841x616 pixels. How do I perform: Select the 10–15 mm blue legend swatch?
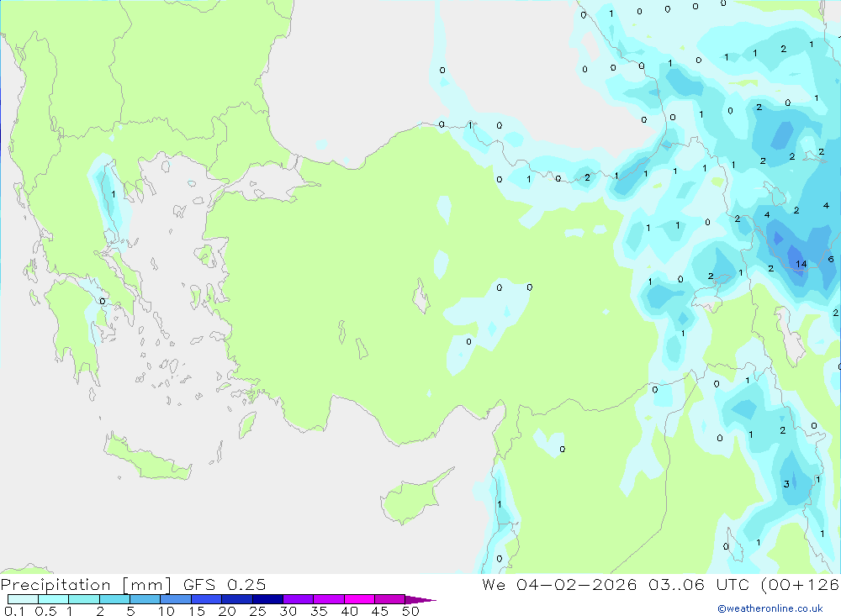pos(176,599)
